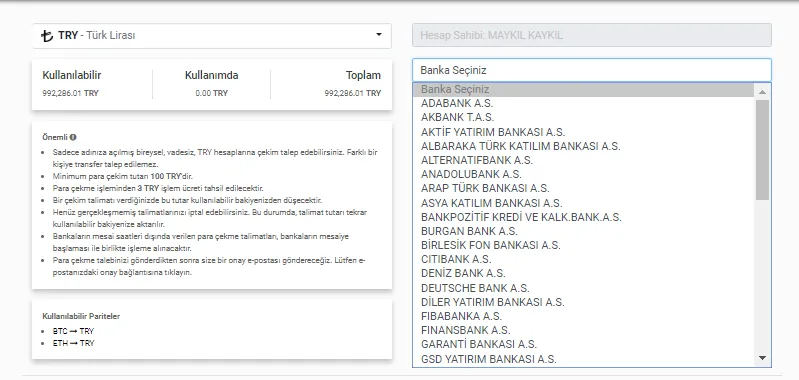Image resolution: width=799 pixels, height=380 pixels.
Task: Pick GSD YATIRIM BANKASI A.S.
Action: 583,359
